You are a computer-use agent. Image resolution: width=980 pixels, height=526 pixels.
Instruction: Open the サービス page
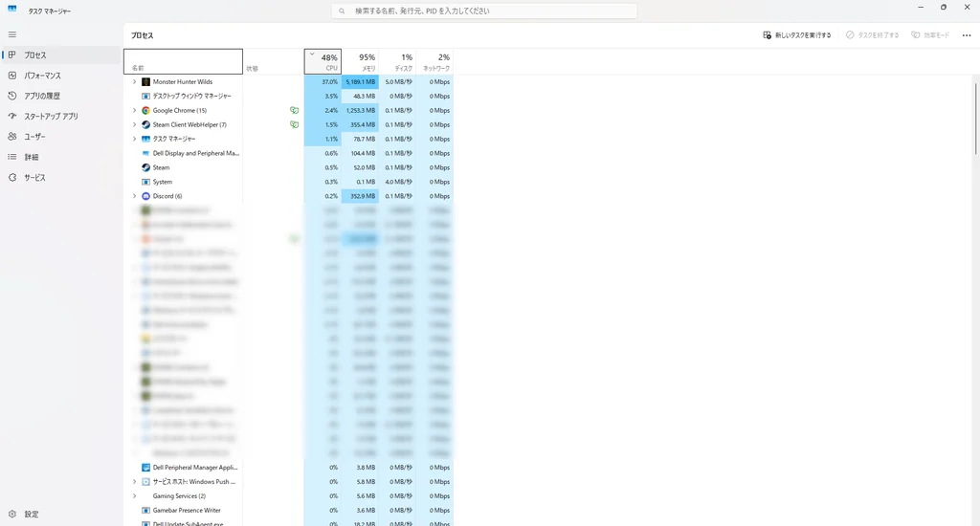click(60, 178)
